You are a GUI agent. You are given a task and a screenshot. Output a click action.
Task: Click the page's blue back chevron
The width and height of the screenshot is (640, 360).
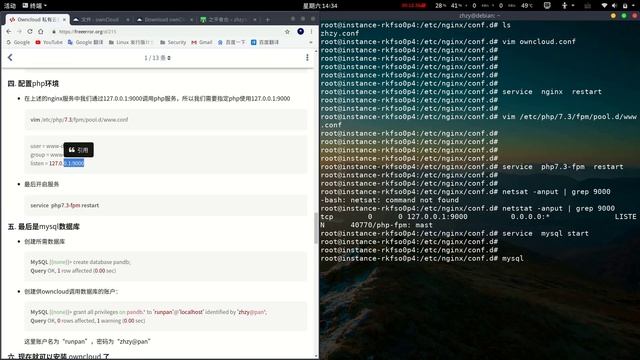10,58
